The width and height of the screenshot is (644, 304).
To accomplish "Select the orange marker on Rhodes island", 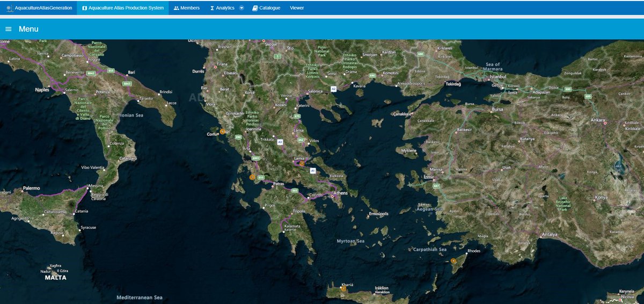I will click(453, 260).
